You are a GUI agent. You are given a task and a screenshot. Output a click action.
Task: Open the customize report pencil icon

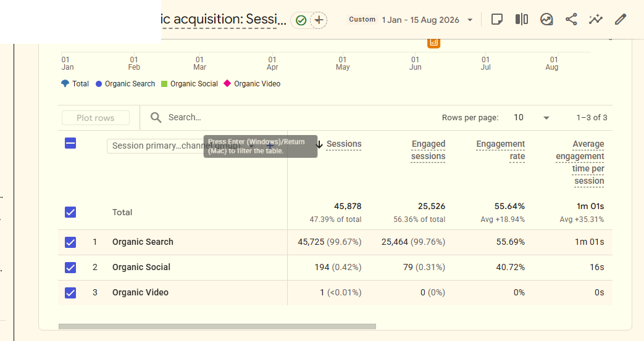point(620,19)
